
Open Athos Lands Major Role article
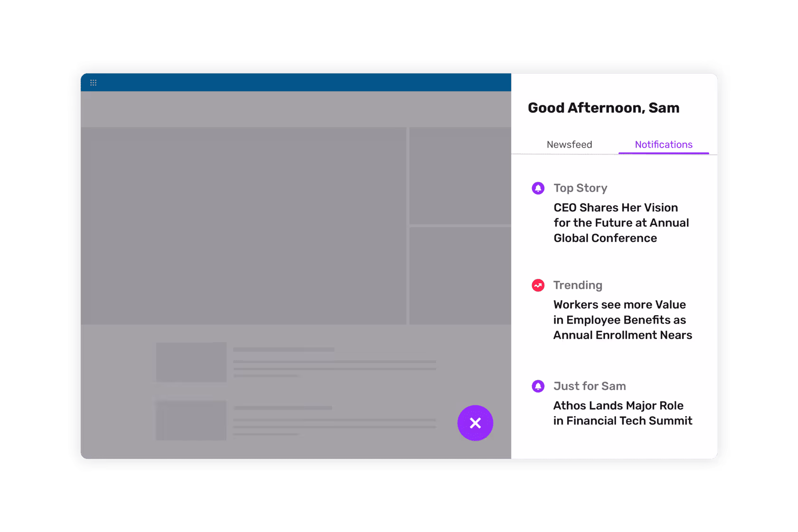click(x=623, y=413)
